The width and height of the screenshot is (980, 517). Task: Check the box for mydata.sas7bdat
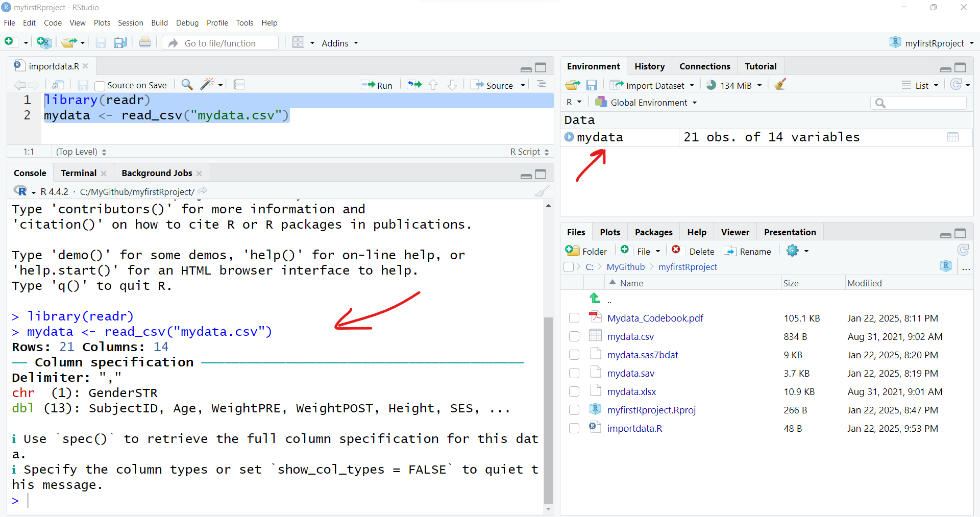point(574,355)
